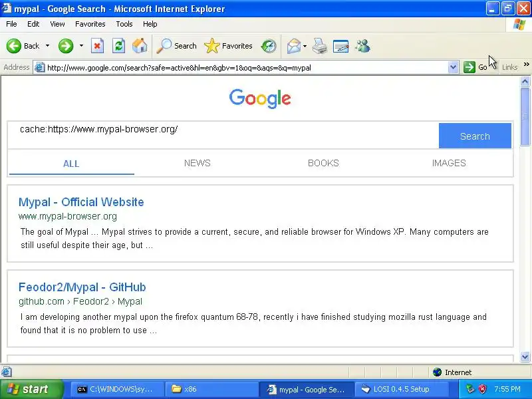Viewport: 532px width, 399px height.
Task: Click www.mypal-browser.org green URL text
Action: click(x=68, y=217)
